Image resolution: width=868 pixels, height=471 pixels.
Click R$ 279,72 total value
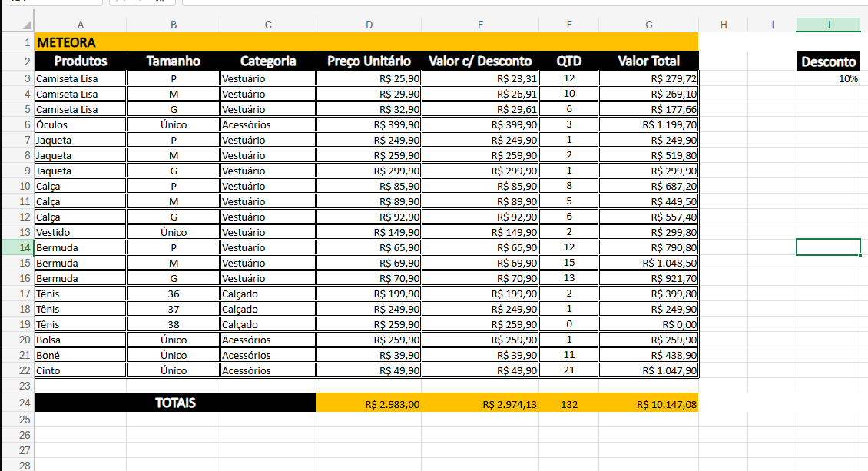[649, 78]
